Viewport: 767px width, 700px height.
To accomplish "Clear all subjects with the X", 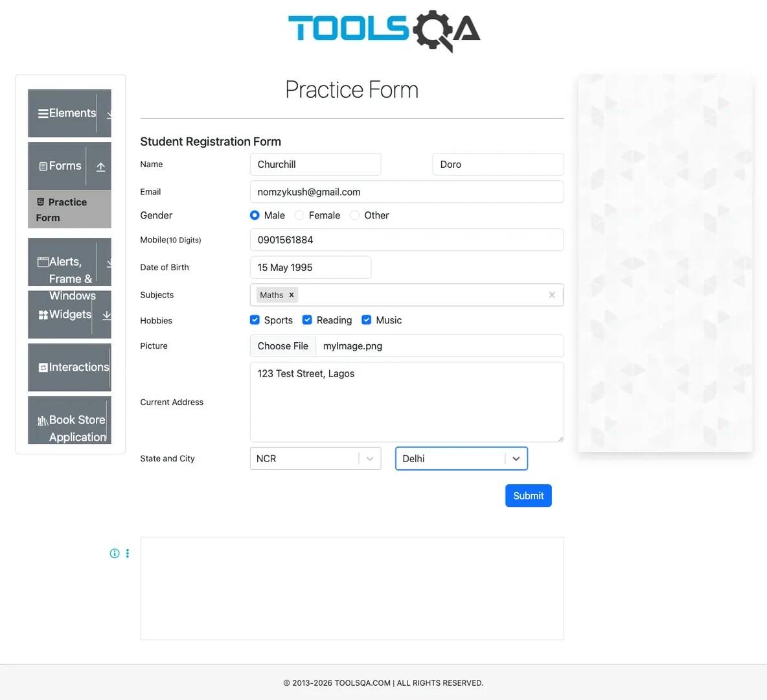I will tap(552, 295).
